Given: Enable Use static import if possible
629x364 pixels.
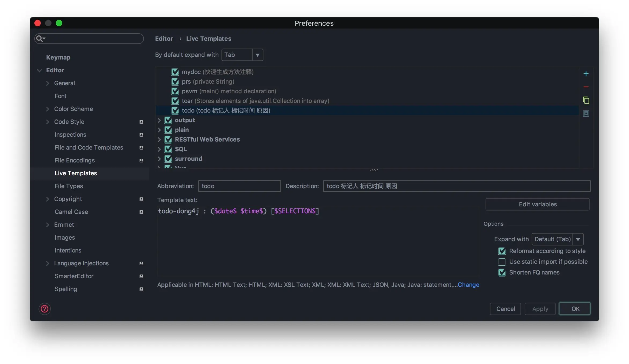Looking at the screenshot, I should coord(502,262).
